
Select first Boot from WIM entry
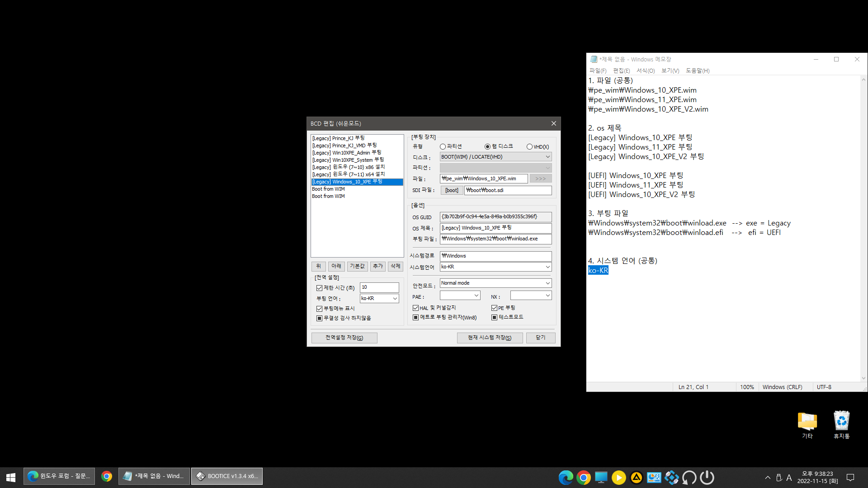[x=357, y=189]
